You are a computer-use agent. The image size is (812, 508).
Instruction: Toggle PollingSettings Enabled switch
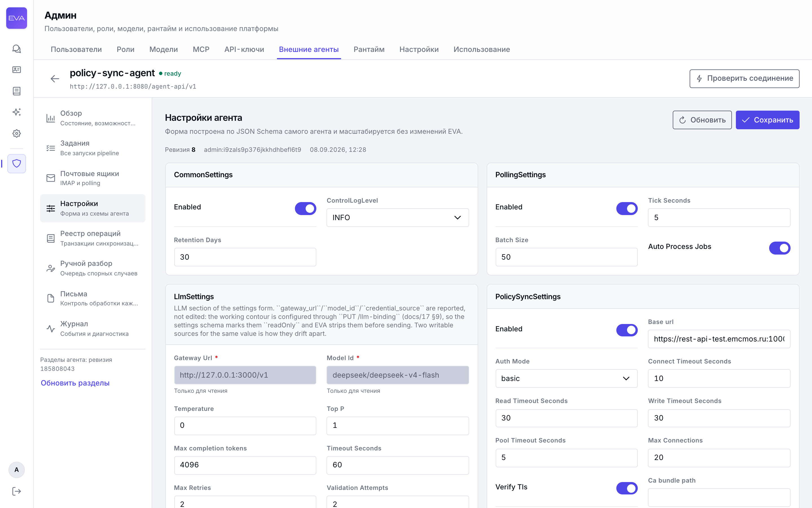tap(627, 208)
